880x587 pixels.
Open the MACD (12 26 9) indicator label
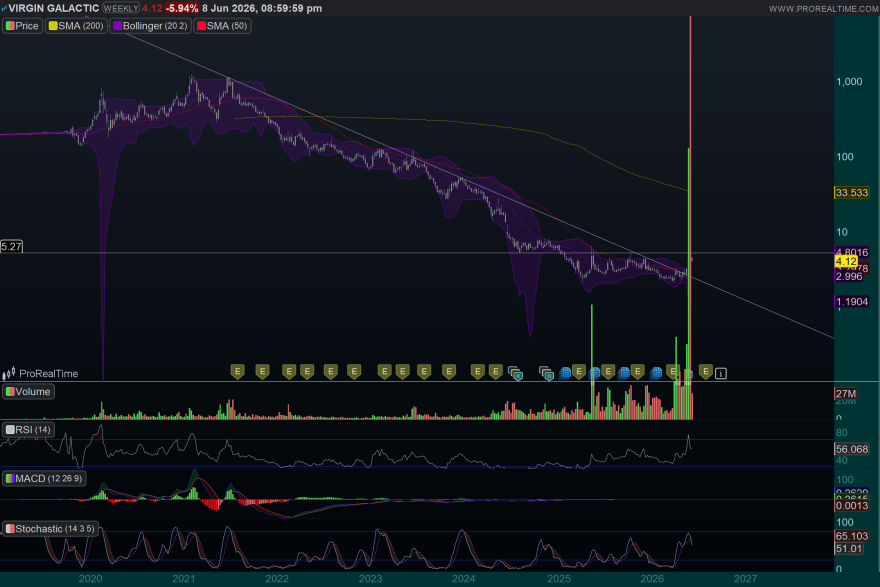pyautogui.click(x=44, y=479)
